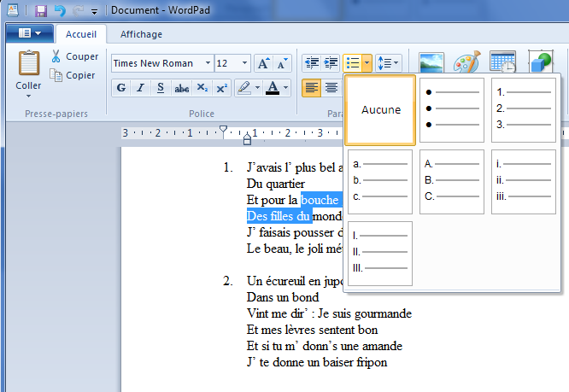Click the Save icon in title bar

[x=41, y=11]
